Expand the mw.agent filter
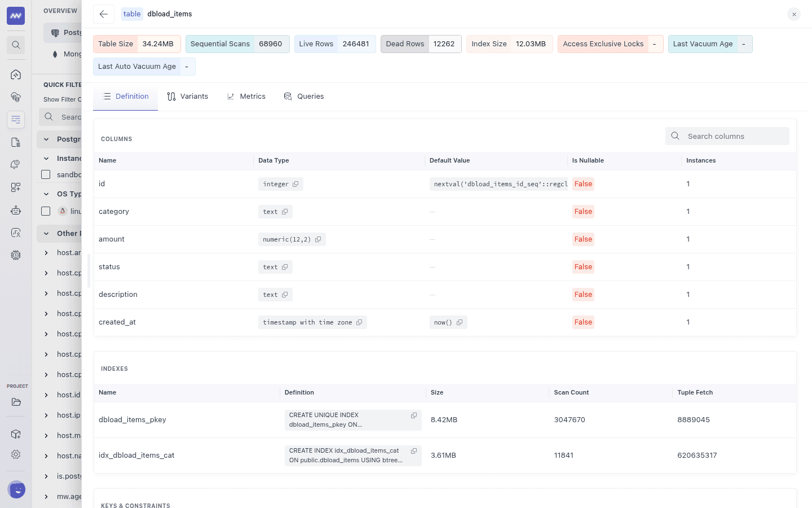Image resolution: width=812 pixels, height=508 pixels. coord(46,497)
